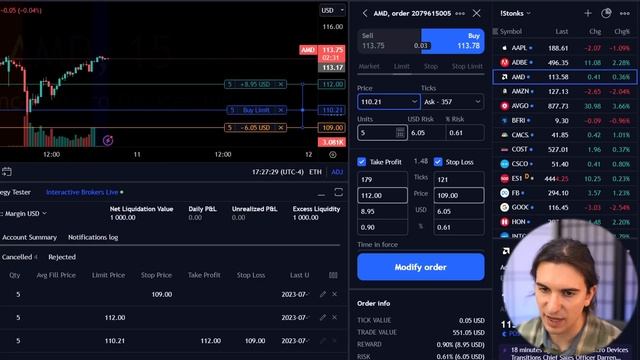Cancel the take profit line on chart

[x=281, y=84]
